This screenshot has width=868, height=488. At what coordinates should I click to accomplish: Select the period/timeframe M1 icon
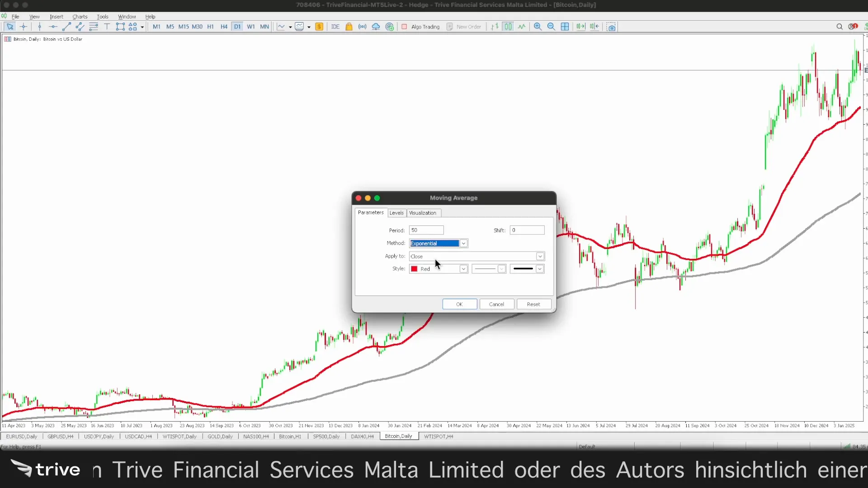coord(157,26)
